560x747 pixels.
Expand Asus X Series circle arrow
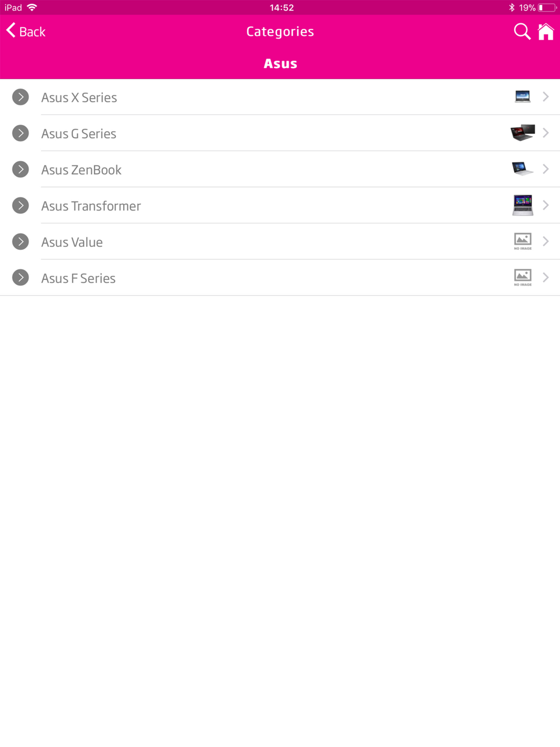(x=21, y=97)
